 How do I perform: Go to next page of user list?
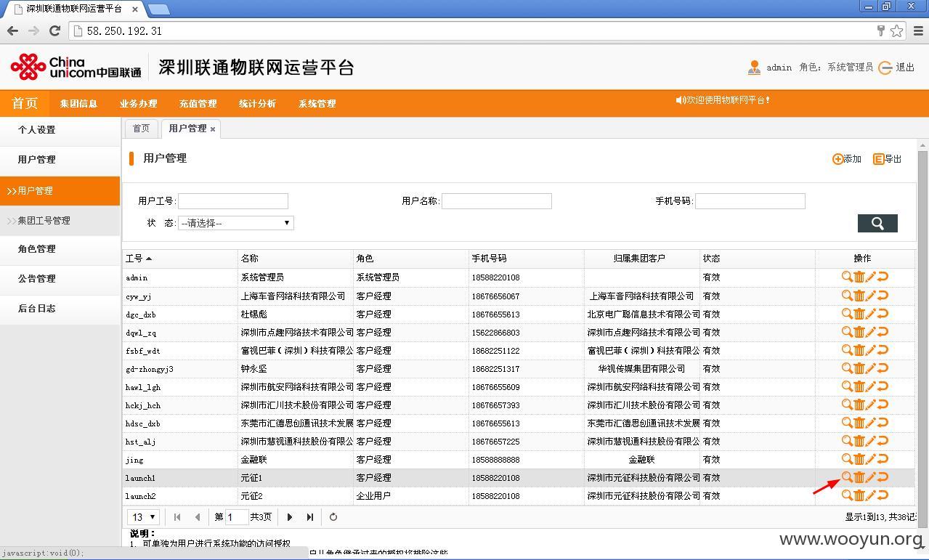290,517
